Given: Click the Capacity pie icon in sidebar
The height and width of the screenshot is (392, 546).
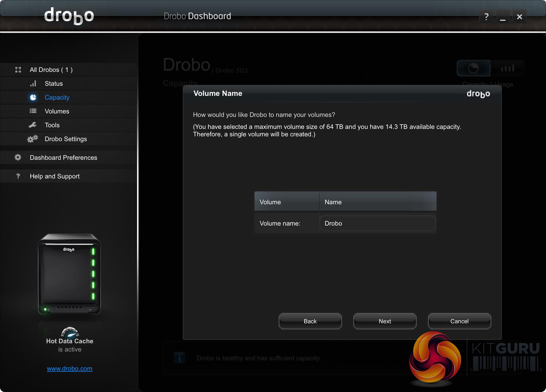Looking at the screenshot, I should pyautogui.click(x=33, y=97).
